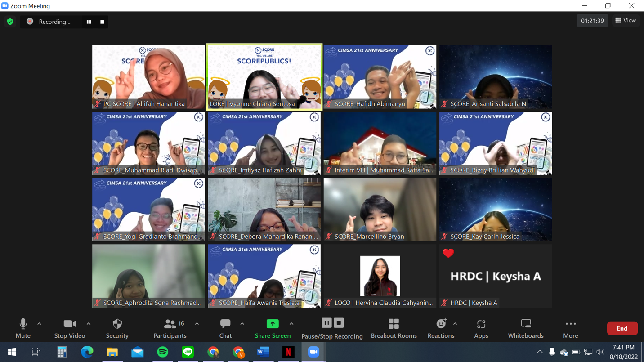Select SCORE_Kay Carin Jessica video tile

tap(496, 210)
